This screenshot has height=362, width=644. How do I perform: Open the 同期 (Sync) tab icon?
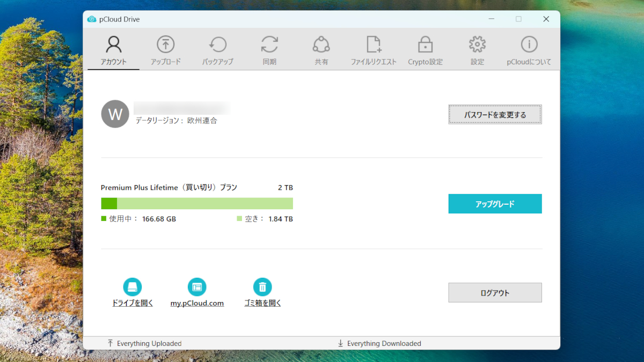point(269,45)
